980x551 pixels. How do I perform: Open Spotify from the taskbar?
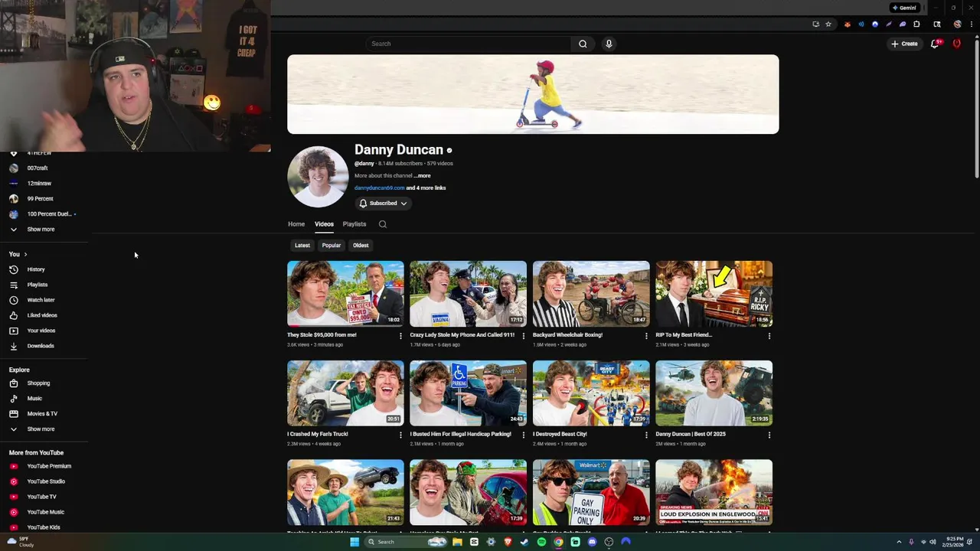tap(541, 542)
